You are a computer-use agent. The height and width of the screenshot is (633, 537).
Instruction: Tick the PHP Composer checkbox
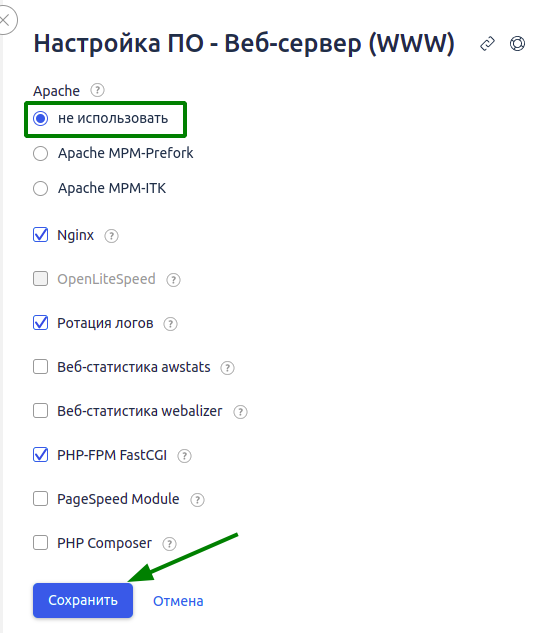pyautogui.click(x=40, y=543)
